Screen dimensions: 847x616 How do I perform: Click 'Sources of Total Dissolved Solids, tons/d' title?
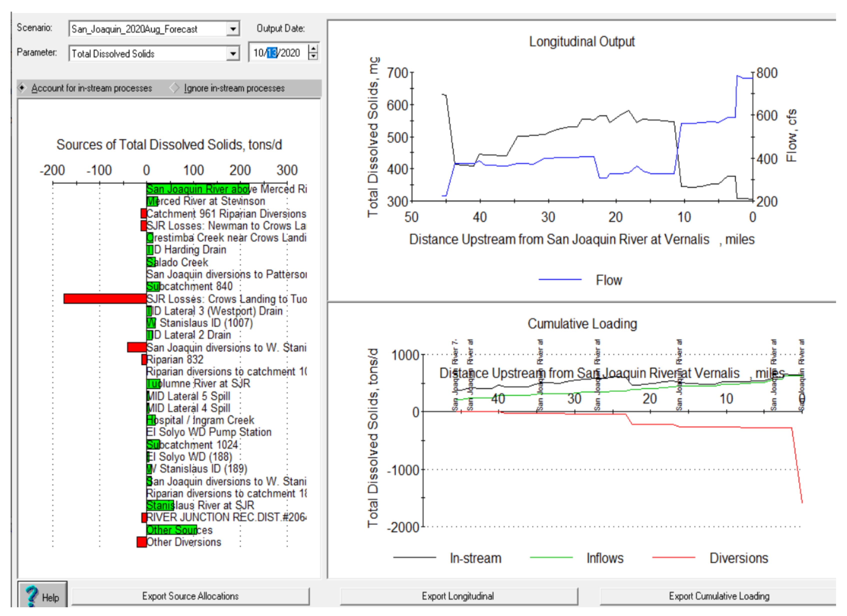click(x=169, y=144)
